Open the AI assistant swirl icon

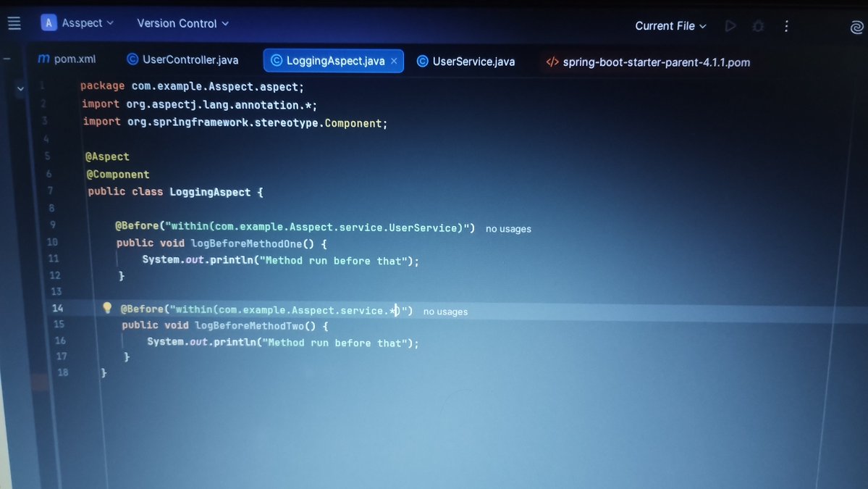click(856, 27)
